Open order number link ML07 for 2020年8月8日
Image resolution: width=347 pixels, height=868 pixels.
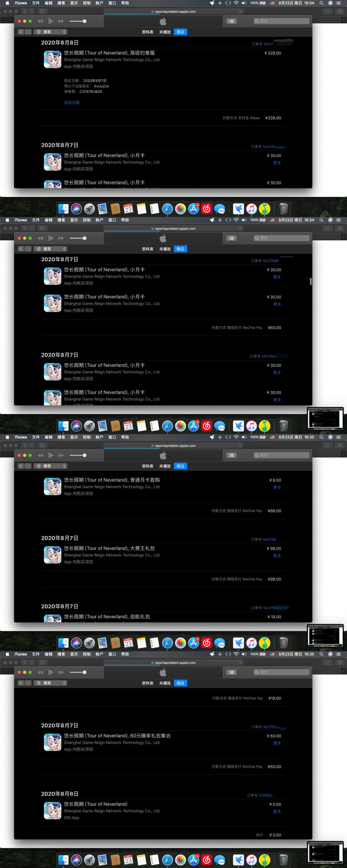(x=268, y=44)
